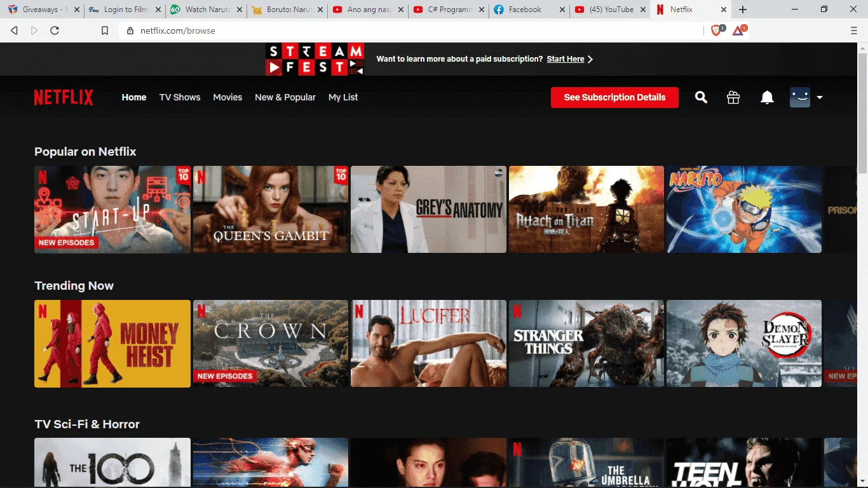
Task: Open the Netflix search magnifier
Action: (x=701, y=97)
